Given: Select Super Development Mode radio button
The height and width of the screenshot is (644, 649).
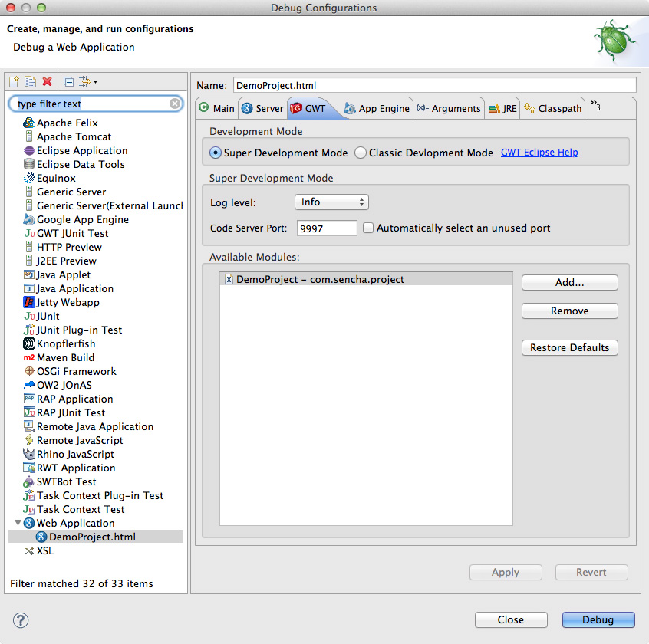Looking at the screenshot, I should [x=216, y=153].
